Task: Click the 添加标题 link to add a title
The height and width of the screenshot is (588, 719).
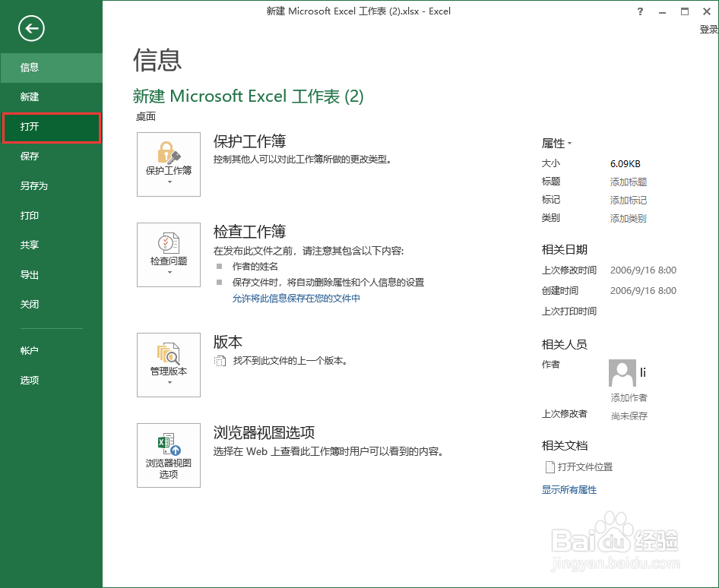Action: pyautogui.click(x=629, y=182)
